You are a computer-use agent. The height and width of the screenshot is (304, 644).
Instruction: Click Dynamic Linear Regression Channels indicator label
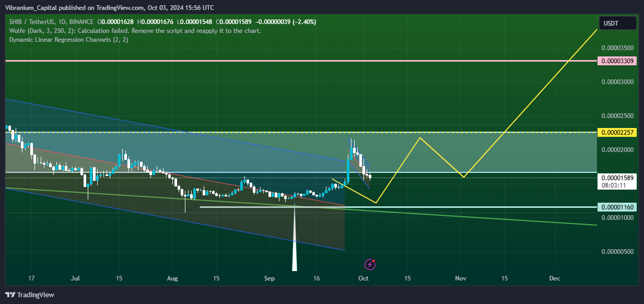pyautogui.click(x=69, y=40)
